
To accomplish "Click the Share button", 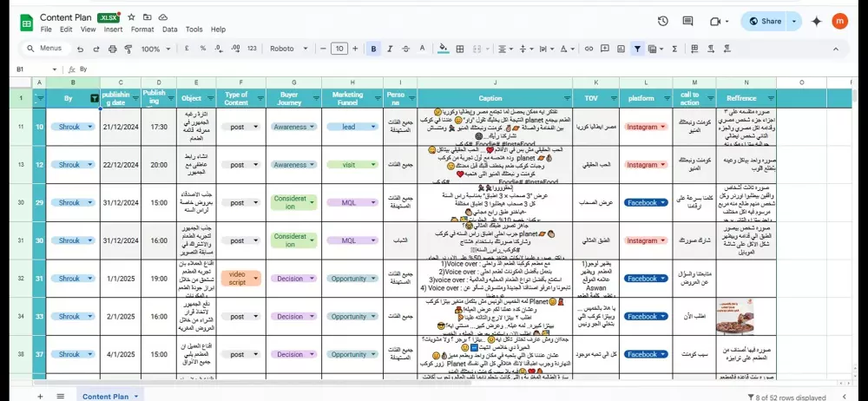I will tap(764, 21).
